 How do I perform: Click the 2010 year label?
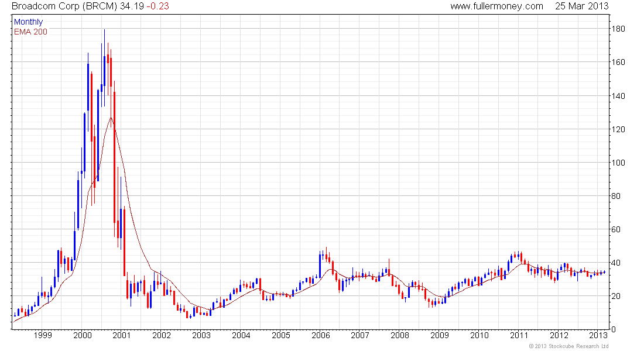(479, 335)
